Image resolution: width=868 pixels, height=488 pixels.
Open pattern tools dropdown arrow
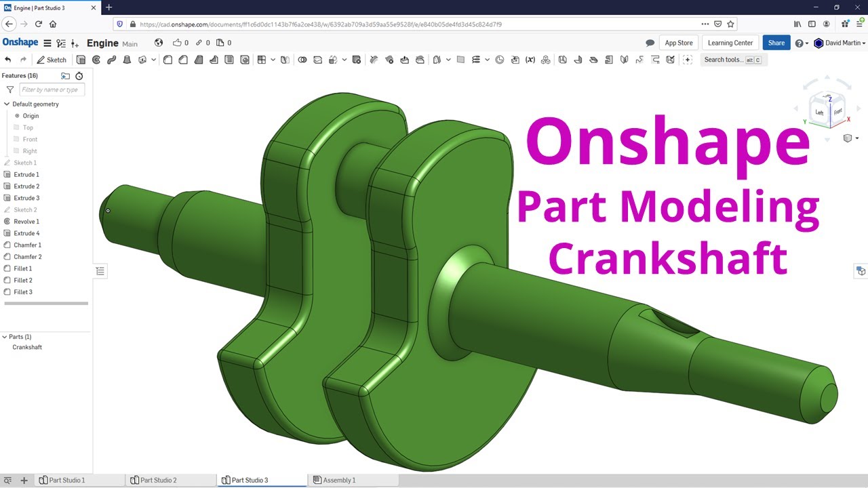(273, 60)
